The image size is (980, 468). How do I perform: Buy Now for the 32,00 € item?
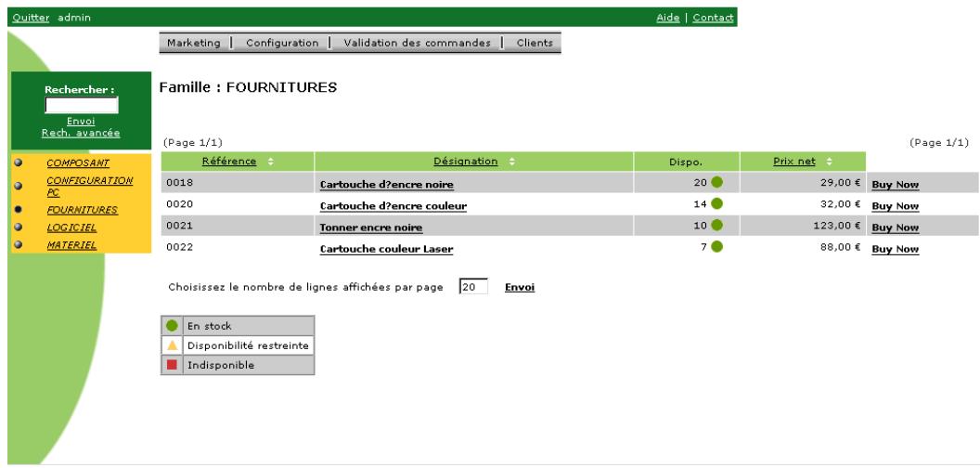895,206
